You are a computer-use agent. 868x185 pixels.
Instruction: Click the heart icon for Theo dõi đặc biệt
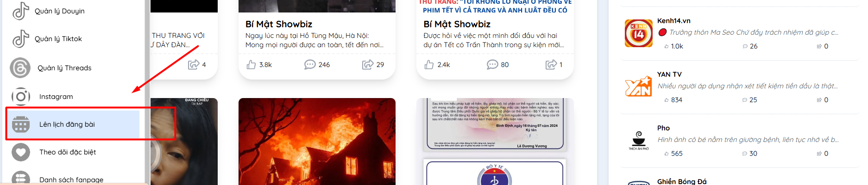click(x=21, y=152)
